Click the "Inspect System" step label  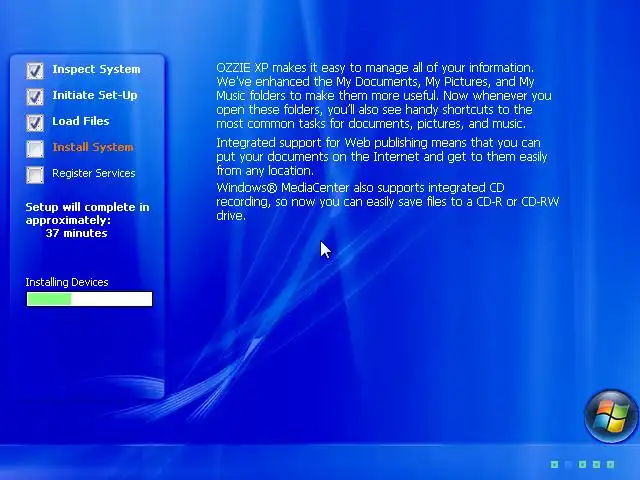coord(96,69)
